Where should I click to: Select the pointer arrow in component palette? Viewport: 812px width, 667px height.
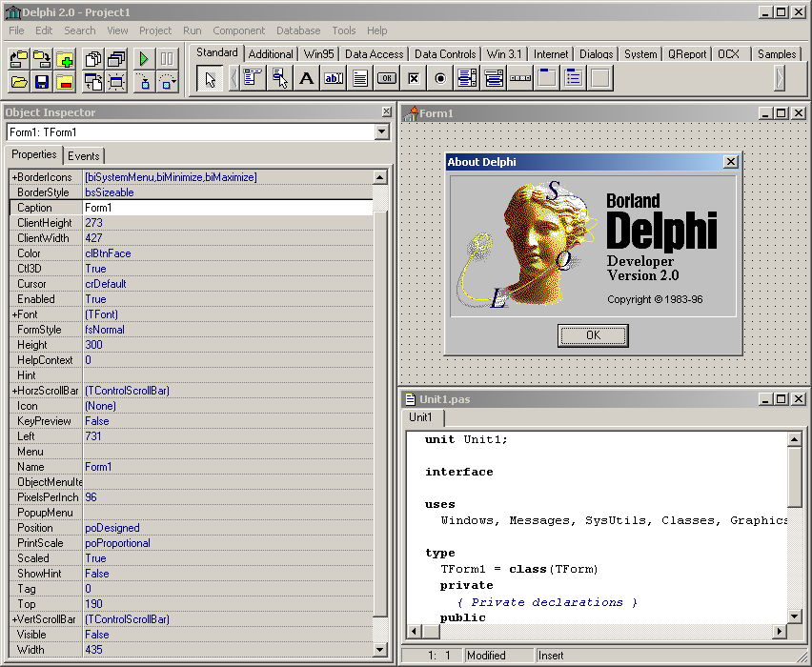[210, 79]
